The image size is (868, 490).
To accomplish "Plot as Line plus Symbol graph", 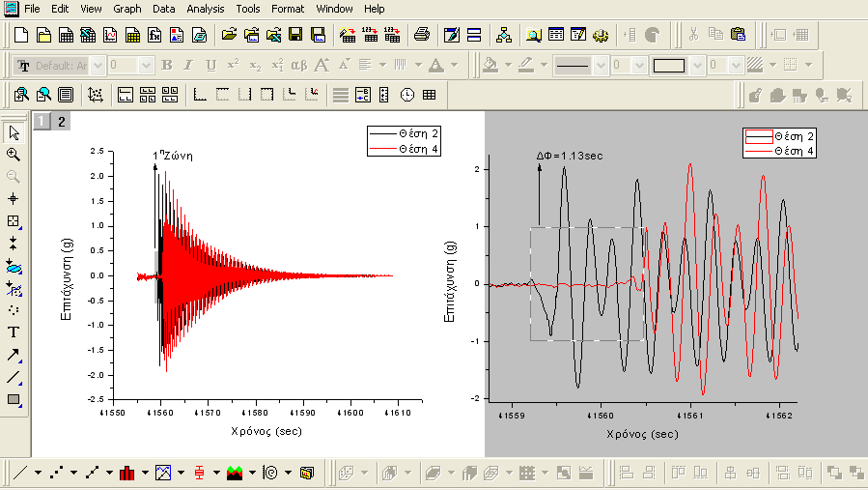I will coord(92,473).
